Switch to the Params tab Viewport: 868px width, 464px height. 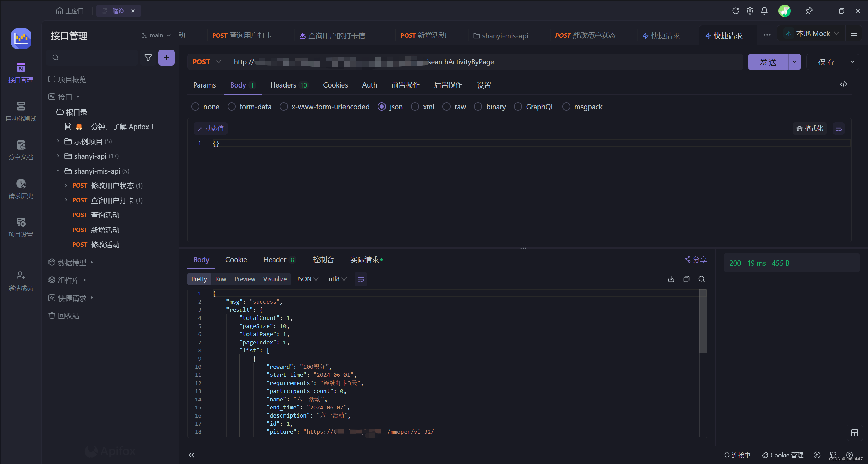pos(204,85)
